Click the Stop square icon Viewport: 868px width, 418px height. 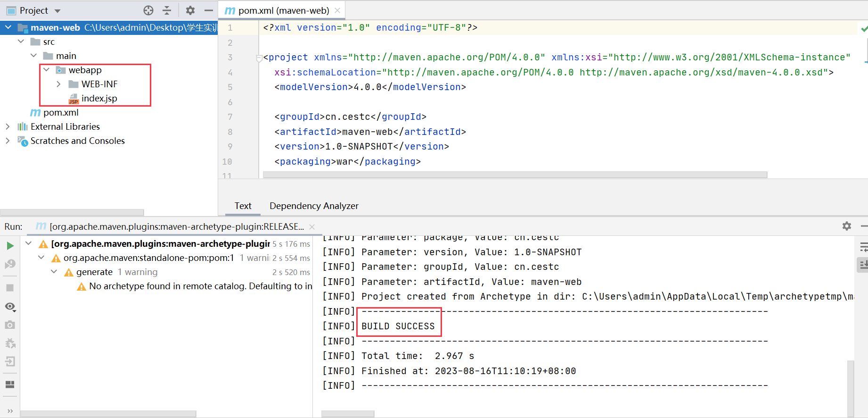[x=10, y=288]
